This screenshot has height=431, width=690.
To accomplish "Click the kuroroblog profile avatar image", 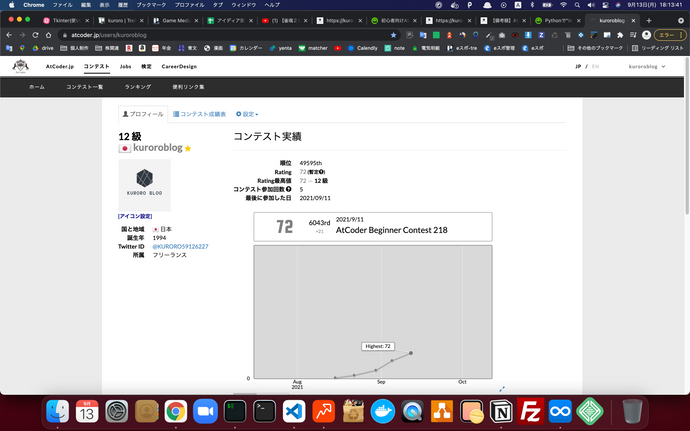I will point(144,185).
